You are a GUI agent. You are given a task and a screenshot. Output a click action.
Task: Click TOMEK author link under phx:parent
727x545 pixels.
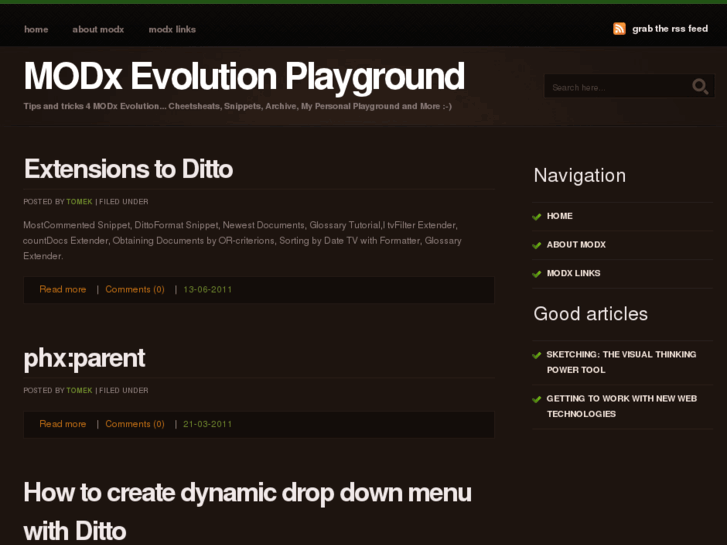(79, 391)
